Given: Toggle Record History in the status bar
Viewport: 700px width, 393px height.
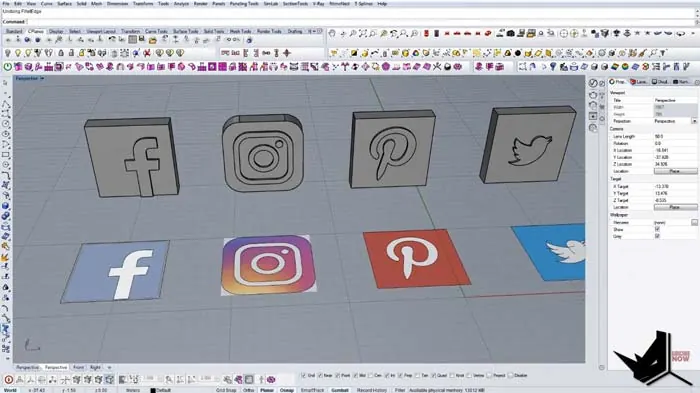Looking at the screenshot, I should tap(371, 390).
